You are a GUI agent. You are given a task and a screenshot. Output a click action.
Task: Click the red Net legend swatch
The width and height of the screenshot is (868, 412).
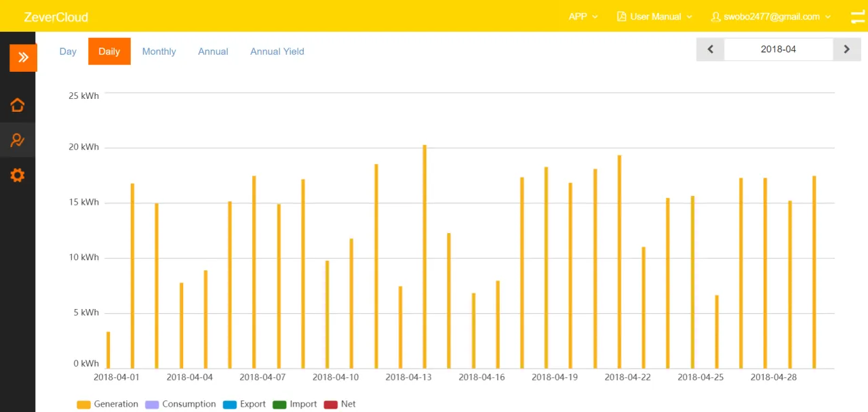click(x=331, y=405)
